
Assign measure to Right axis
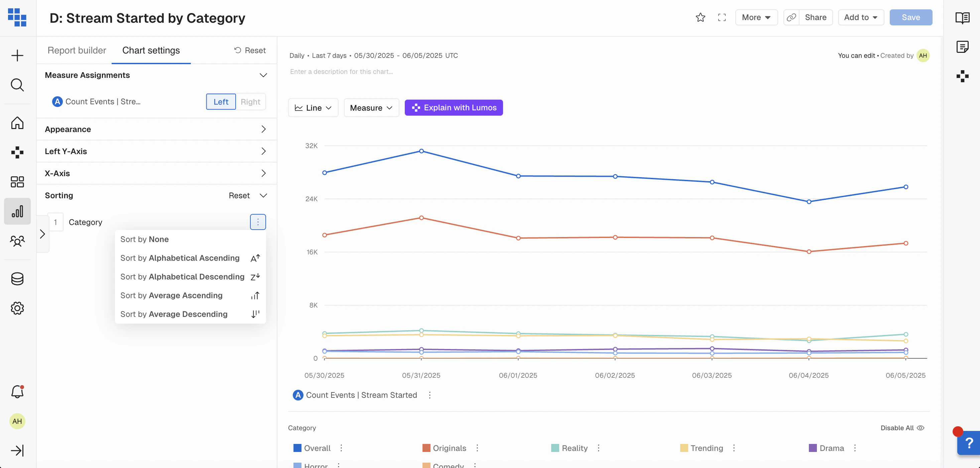[250, 102]
